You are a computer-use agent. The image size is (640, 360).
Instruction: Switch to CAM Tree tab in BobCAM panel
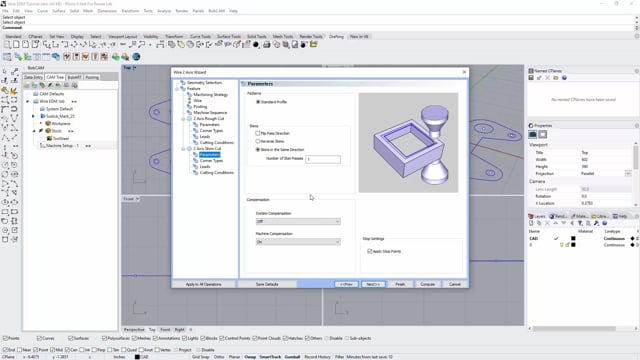(x=55, y=77)
